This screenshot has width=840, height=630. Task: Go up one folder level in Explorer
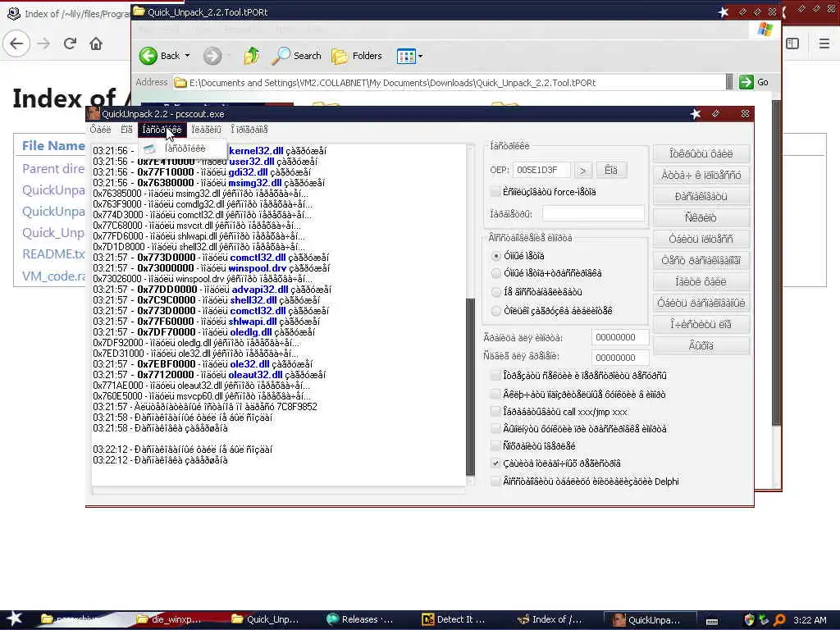pos(251,56)
